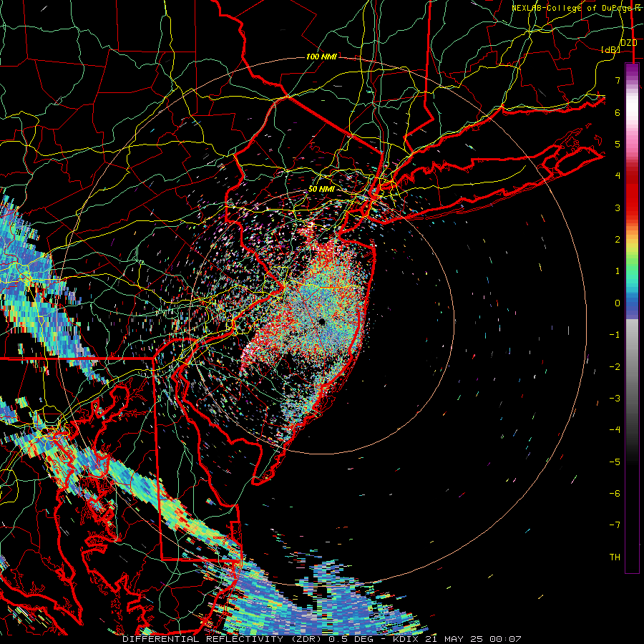This screenshot has width=644, height=644.
Task: Click the 5 dB scale value
Action: (x=618, y=144)
